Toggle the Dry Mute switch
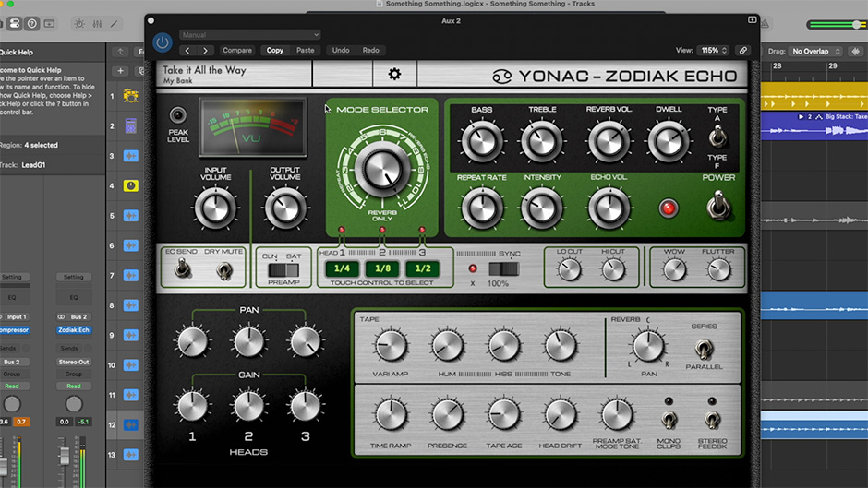868x488 pixels. 223,270
